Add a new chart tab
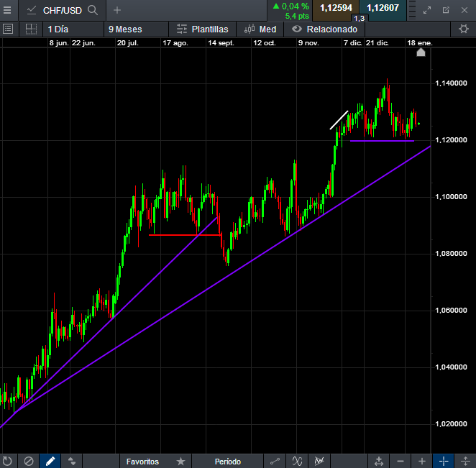Image resolution: width=476 pixels, height=468 pixels. (x=117, y=10)
